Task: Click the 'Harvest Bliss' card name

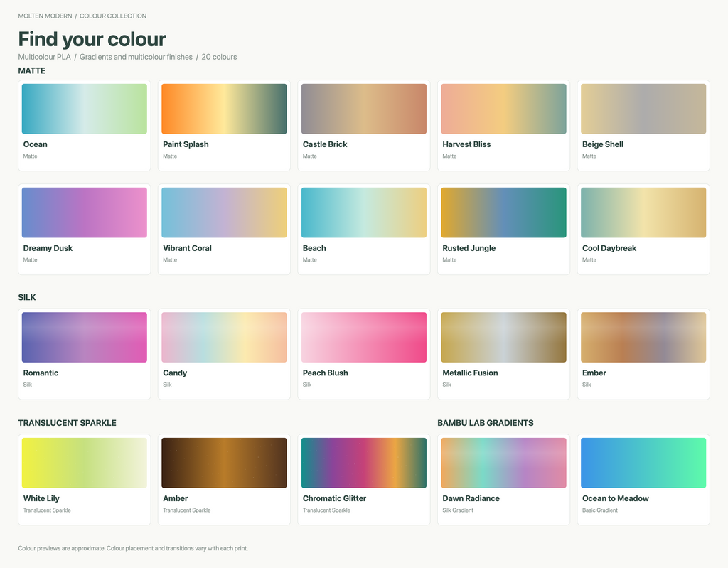Action: tap(466, 144)
